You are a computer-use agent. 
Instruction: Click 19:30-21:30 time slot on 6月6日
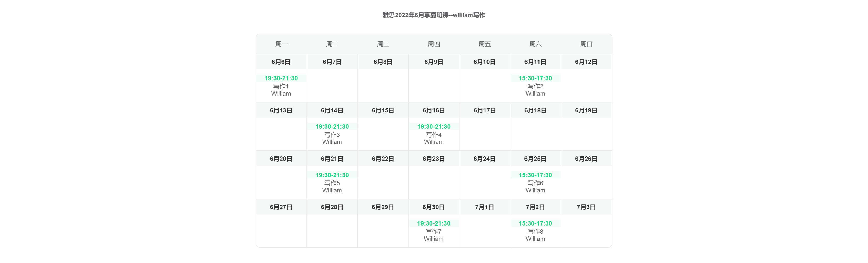(x=281, y=78)
